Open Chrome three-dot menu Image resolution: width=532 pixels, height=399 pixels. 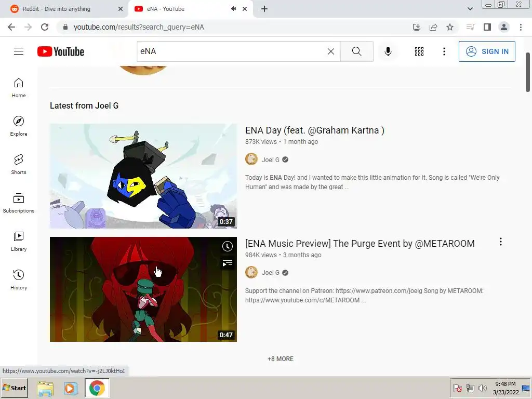click(521, 27)
